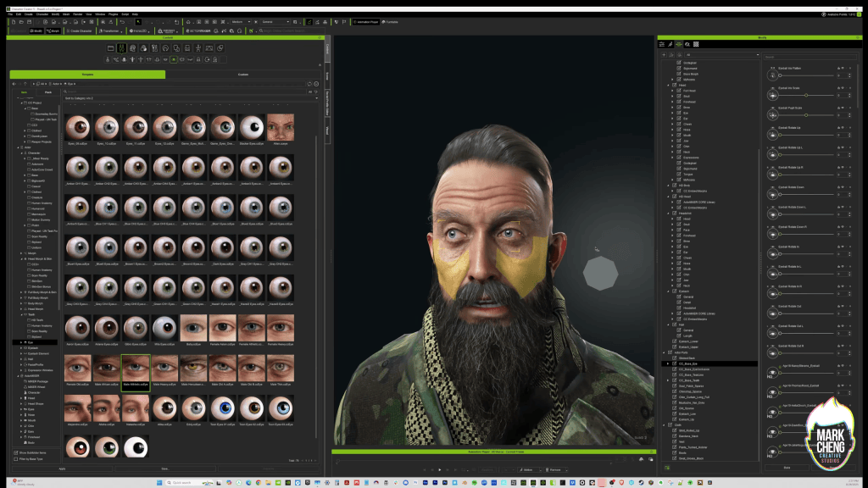Toggle the Head checkbox in morph tree
The width and height of the screenshot is (868, 488).
(x=674, y=86)
